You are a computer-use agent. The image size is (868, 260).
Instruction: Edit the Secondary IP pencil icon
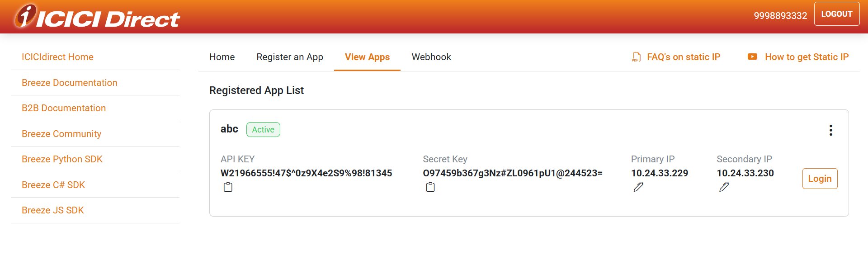click(x=724, y=187)
